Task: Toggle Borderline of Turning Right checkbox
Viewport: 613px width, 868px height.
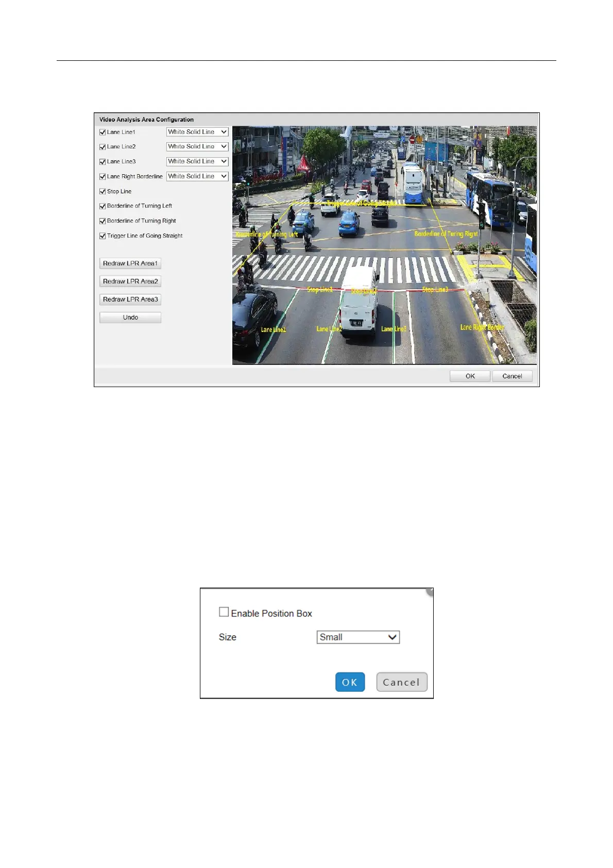Action: (103, 221)
